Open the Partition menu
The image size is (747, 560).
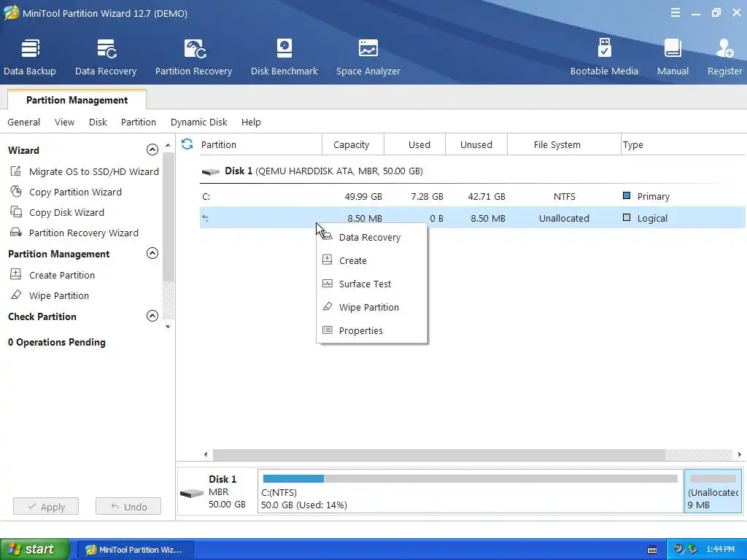pyautogui.click(x=138, y=122)
